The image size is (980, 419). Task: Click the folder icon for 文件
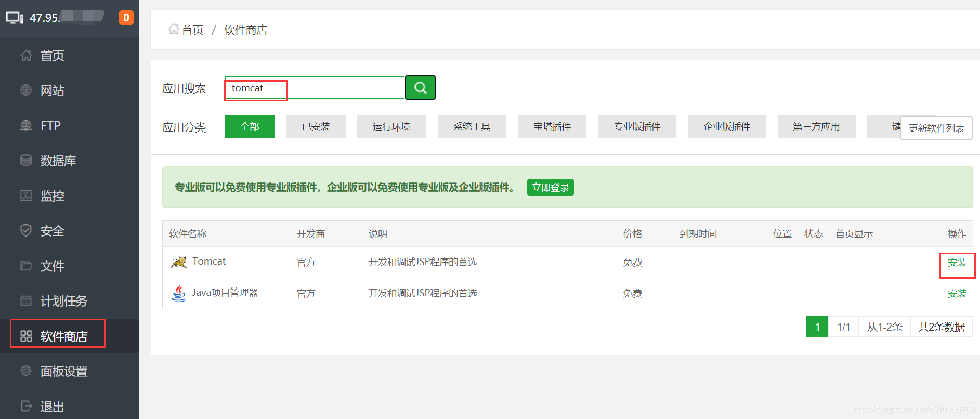(26, 266)
